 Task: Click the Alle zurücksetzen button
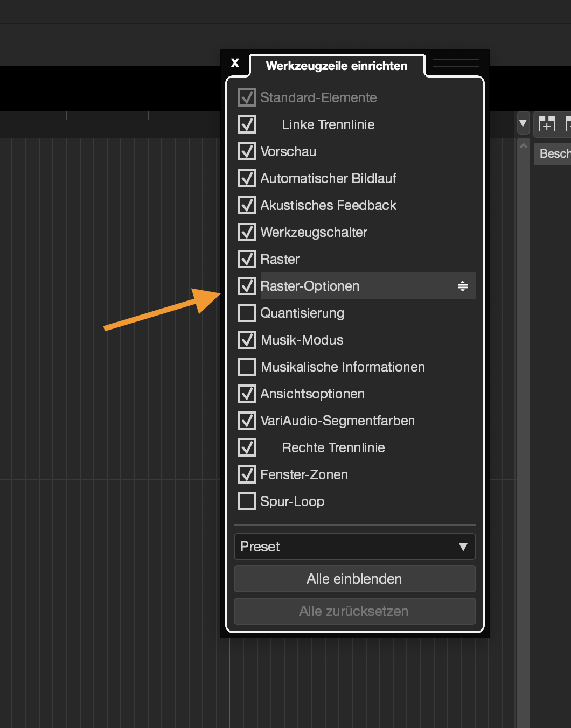coord(354,611)
